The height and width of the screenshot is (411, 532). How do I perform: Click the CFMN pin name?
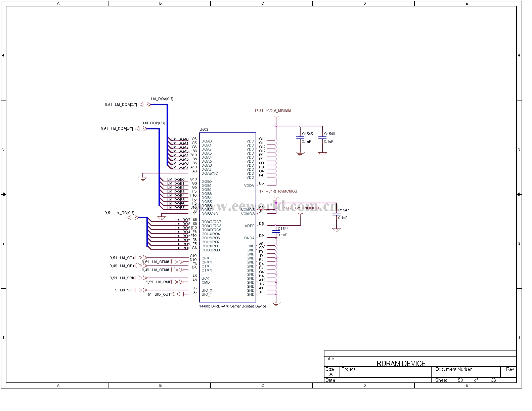coord(207,262)
